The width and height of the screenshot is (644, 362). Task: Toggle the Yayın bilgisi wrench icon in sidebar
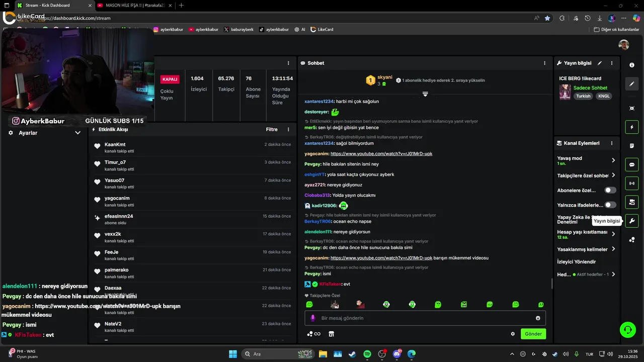(632, 221)
